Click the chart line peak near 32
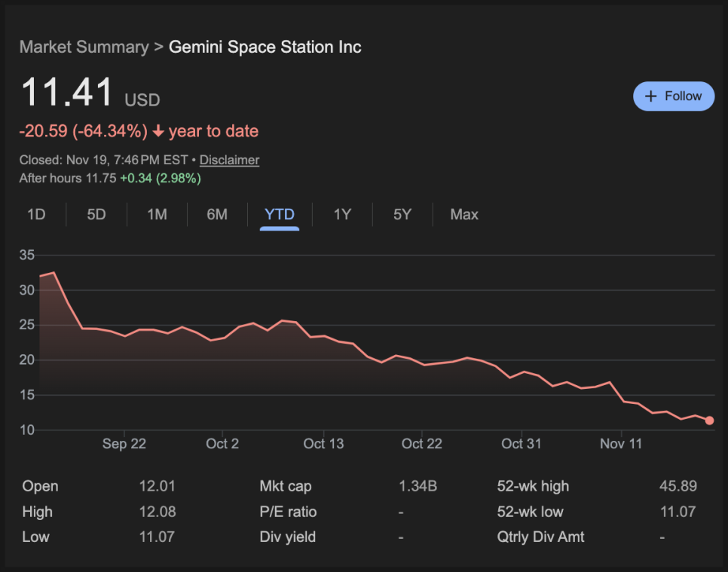Viewport: 728px width, 572px height. [53, 273]
